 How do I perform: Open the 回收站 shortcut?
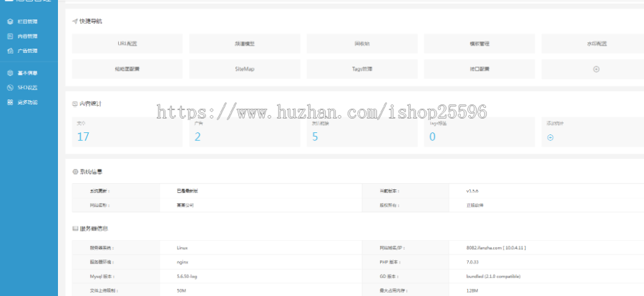[x=362, y=44]
